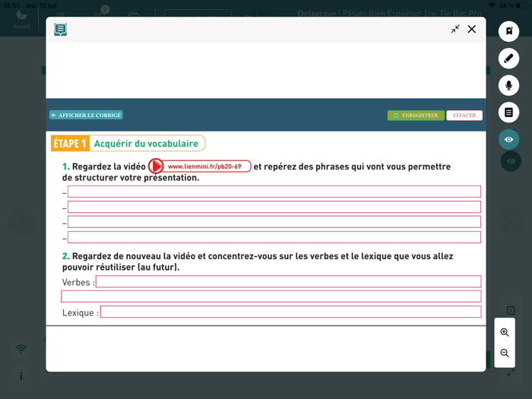
Task: Zoom in with the magnifier plus icon
Action: (x=505, y=332)
